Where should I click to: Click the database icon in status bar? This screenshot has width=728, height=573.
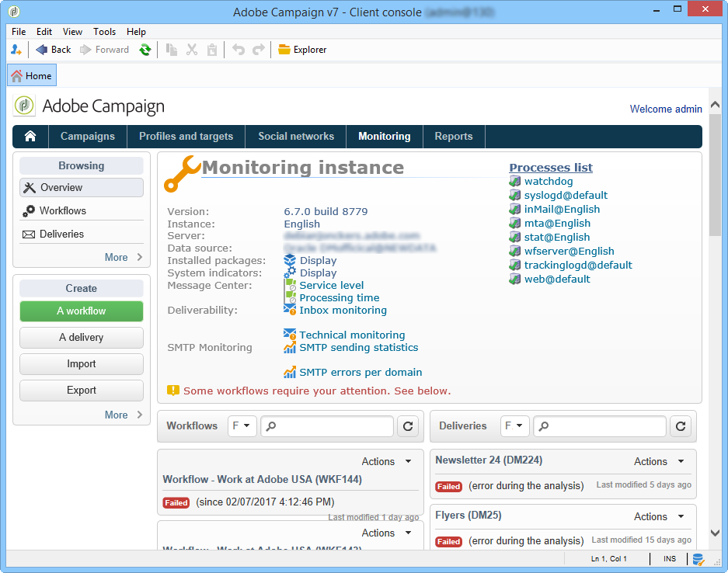click(698, 559)
